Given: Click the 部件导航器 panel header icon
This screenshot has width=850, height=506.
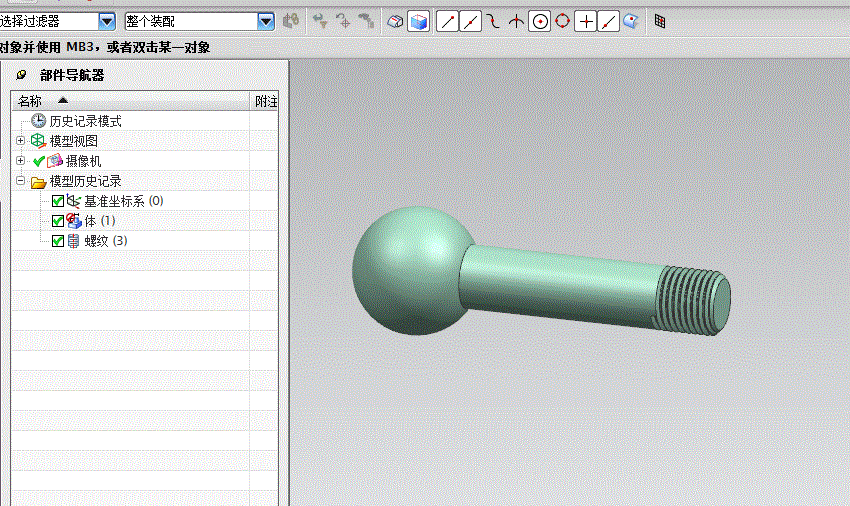Looking at the screenshot, I should pos(22,75).
